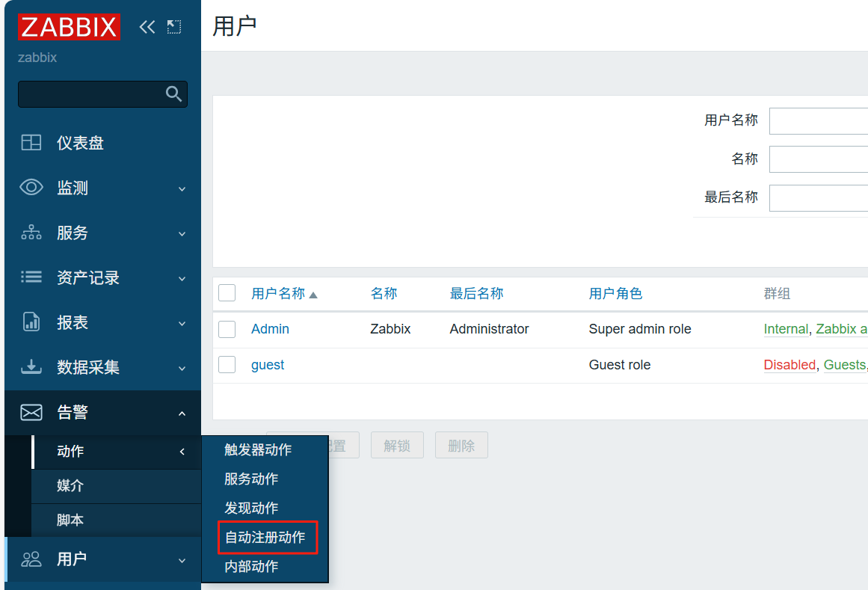Click the reports chart icon
Viewport: 868px width, 590px height.
tap(31, 322)
